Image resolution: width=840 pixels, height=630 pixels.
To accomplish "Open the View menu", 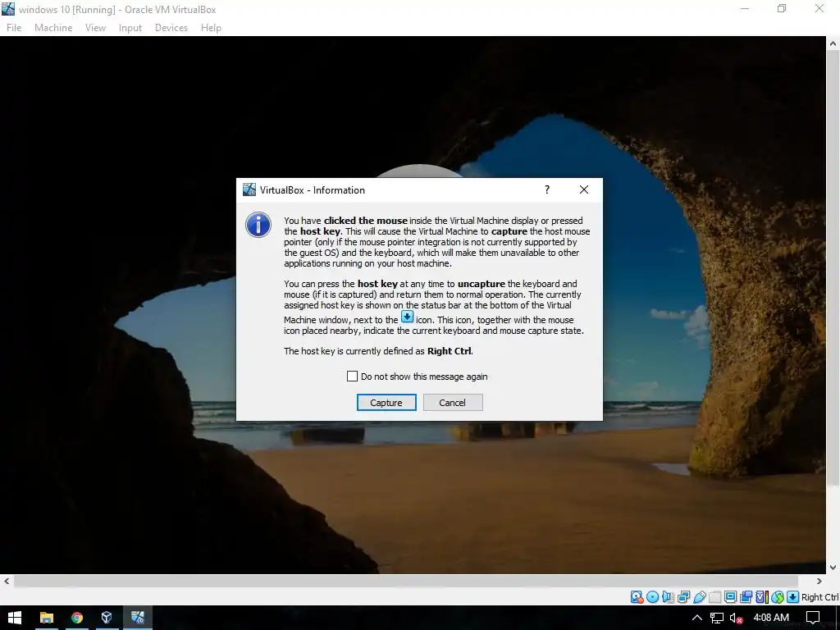I will (95, 28).
